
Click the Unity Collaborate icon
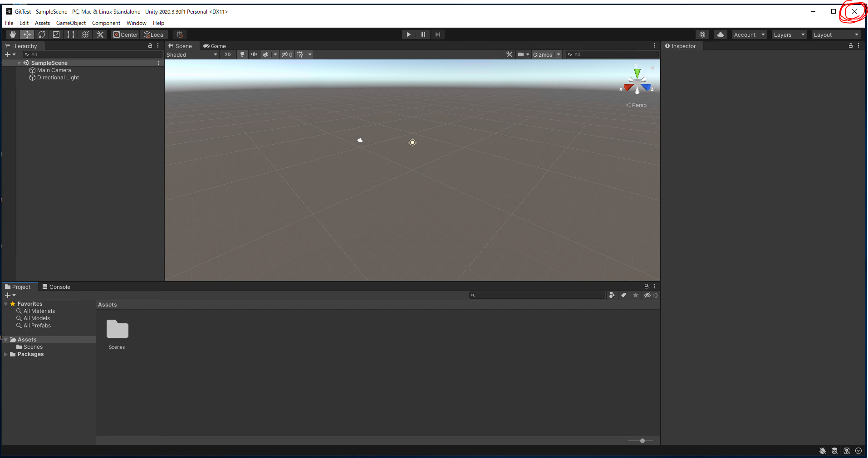[702, 34]
